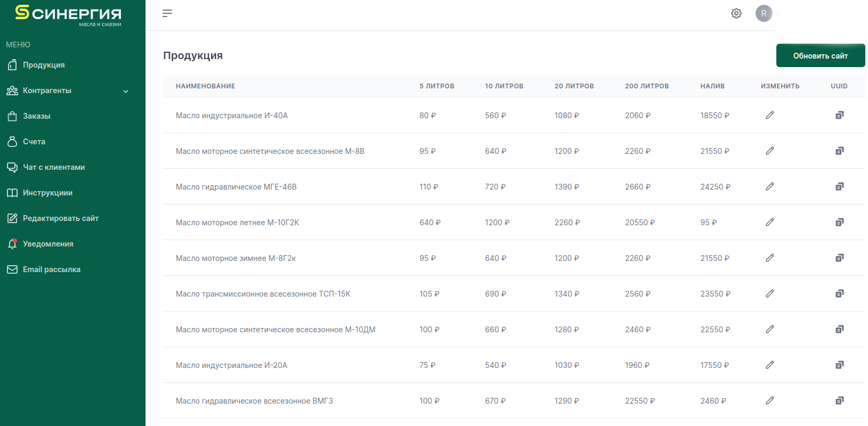Copy UUID of М-10ДМ row
This screenshot has width=868, height=426.
point(840,329)
